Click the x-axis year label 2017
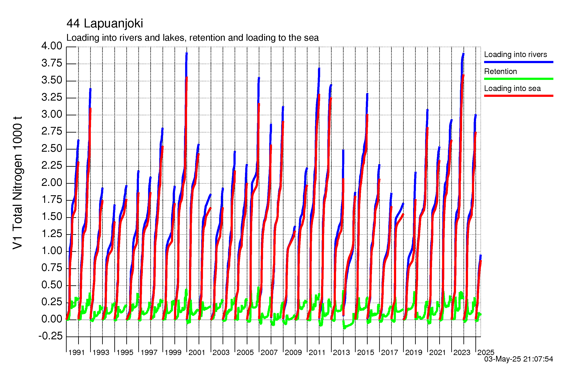The height and width of the screenshot is (370, 588). [x=389, y=352]
